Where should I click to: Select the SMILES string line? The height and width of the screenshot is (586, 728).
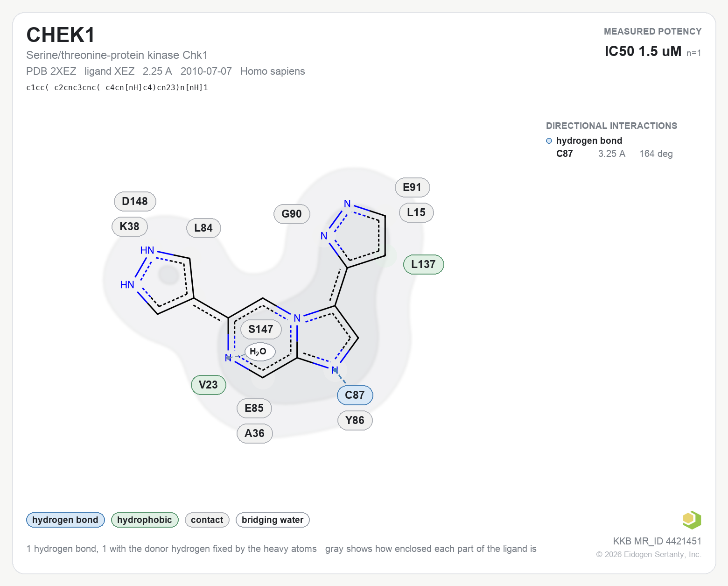pyautogui.click(x=117, y=87)
